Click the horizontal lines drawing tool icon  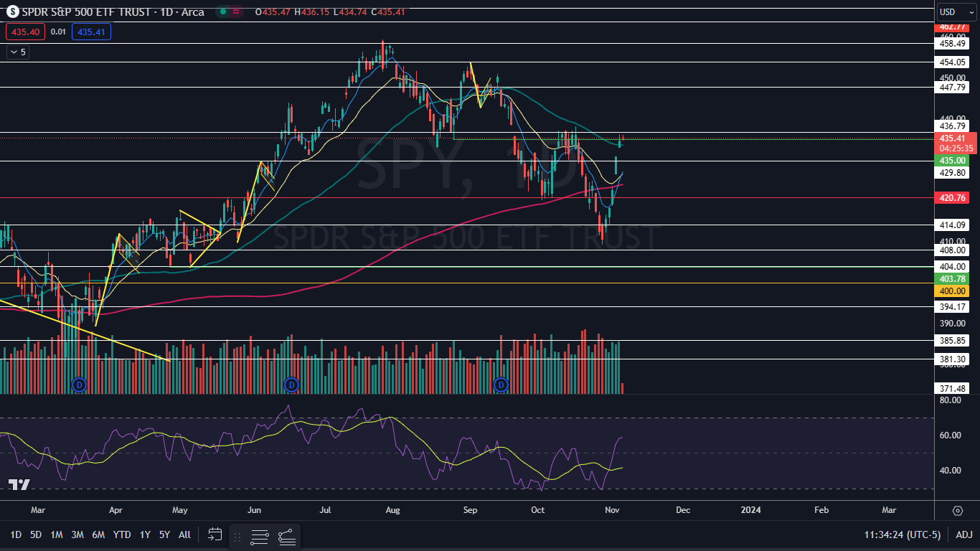pos(260,536)
